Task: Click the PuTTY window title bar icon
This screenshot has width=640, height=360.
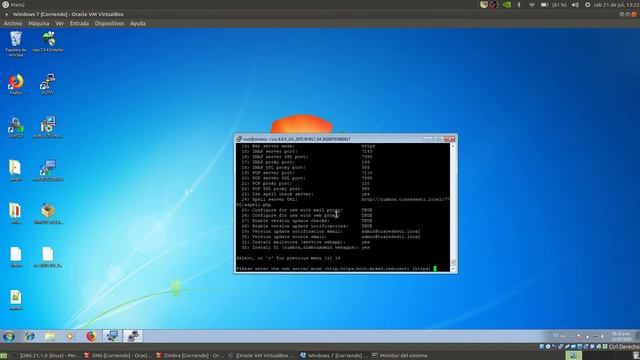Action: 239,139
